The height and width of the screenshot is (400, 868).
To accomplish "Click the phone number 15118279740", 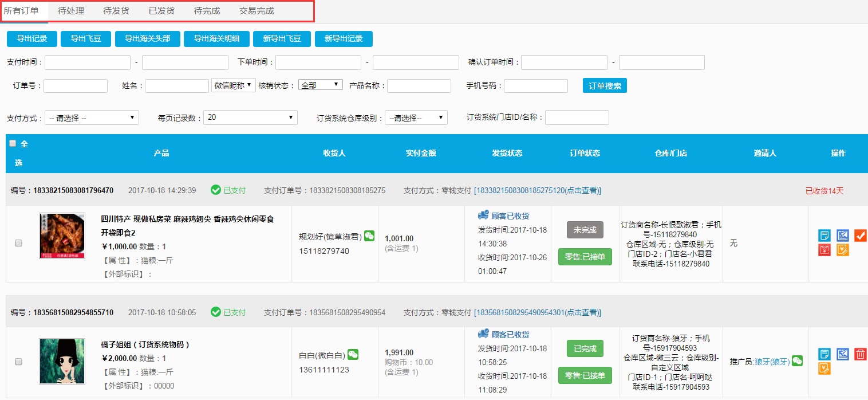I will 324,251.
